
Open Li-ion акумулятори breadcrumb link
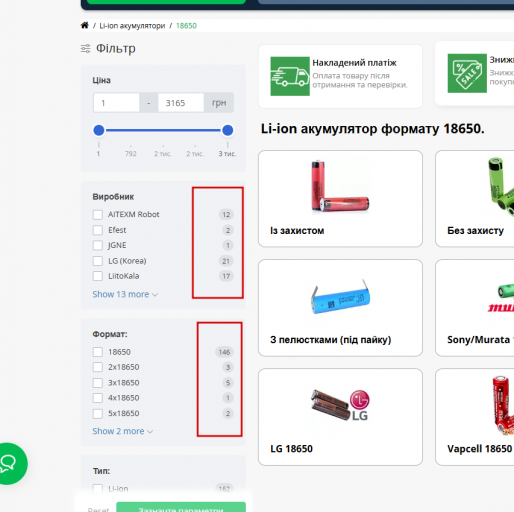tap(132, 26)
